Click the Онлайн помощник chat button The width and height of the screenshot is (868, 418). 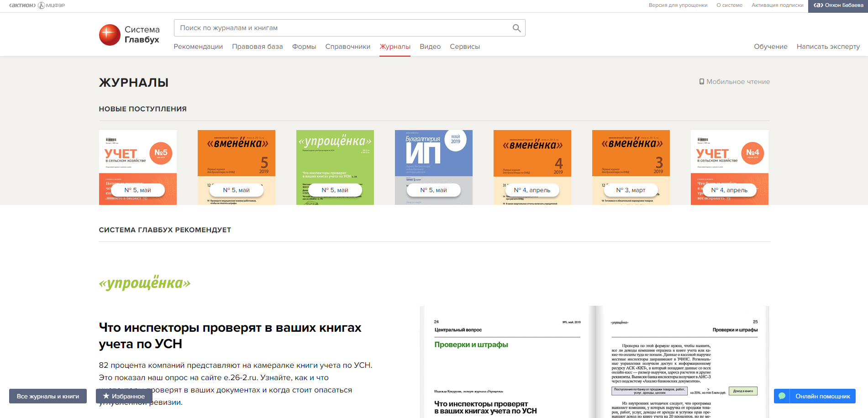(x=815, y=396)
